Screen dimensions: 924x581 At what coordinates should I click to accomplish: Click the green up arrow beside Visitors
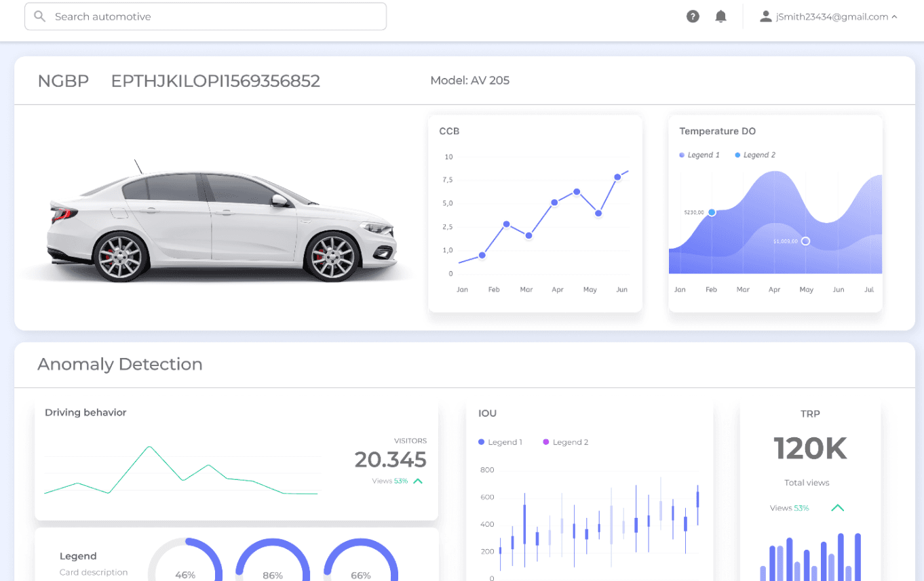pos(418,481)
